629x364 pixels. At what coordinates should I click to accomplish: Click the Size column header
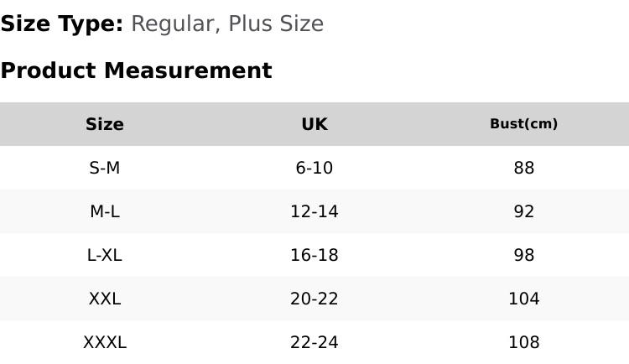[105, 124]
